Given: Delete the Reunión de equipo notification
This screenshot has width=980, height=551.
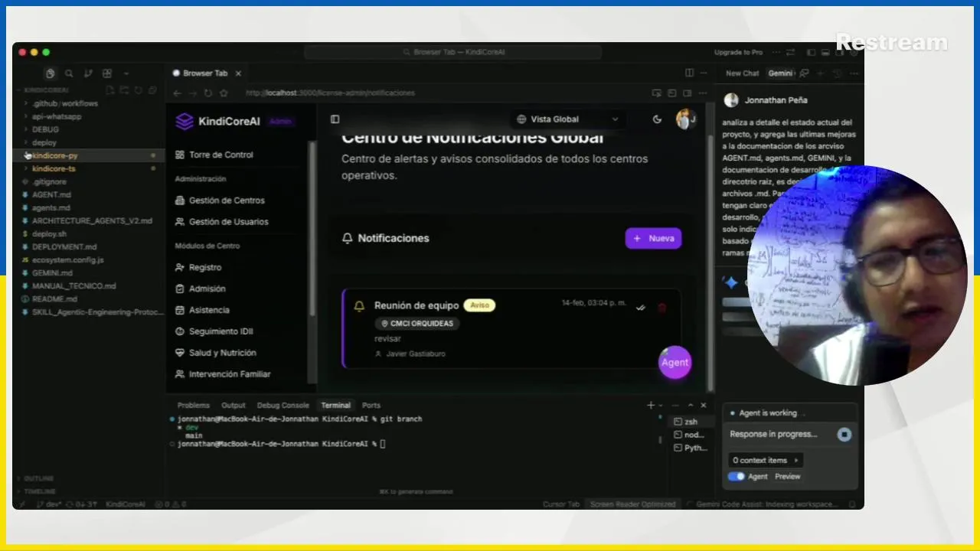Looking at the screenshot, I should tap(662, 308).
